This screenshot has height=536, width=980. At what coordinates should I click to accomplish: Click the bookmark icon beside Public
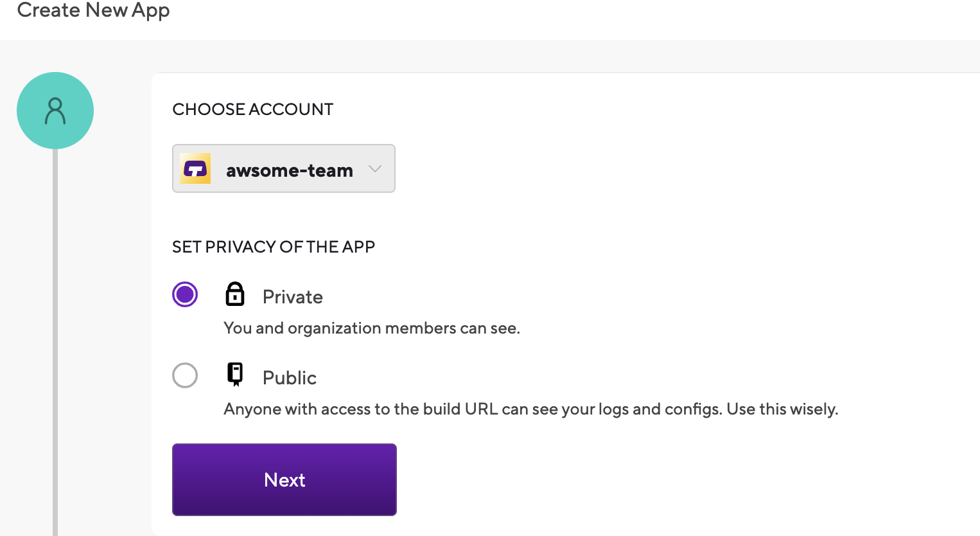click(x=236, y=374)
